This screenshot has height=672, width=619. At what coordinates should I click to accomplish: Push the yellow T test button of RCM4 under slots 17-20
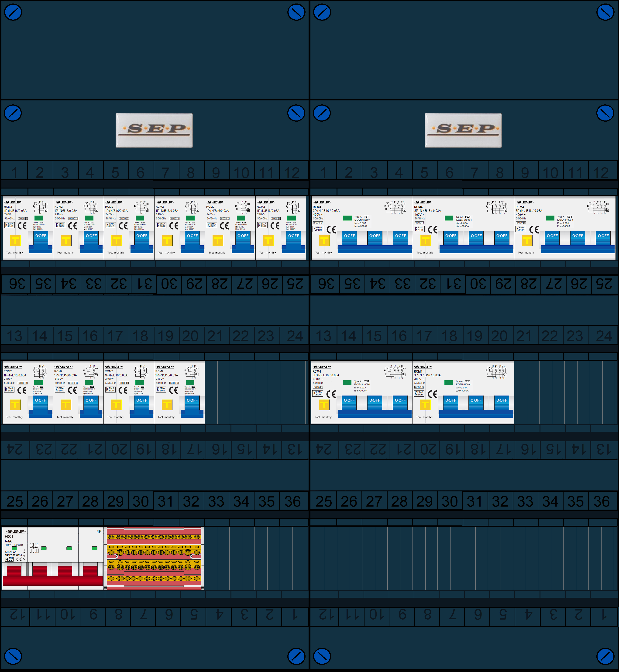(425, 405)
